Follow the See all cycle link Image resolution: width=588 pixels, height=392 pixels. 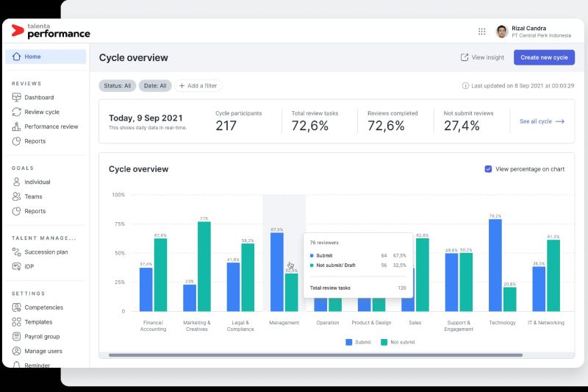[542, 121]
